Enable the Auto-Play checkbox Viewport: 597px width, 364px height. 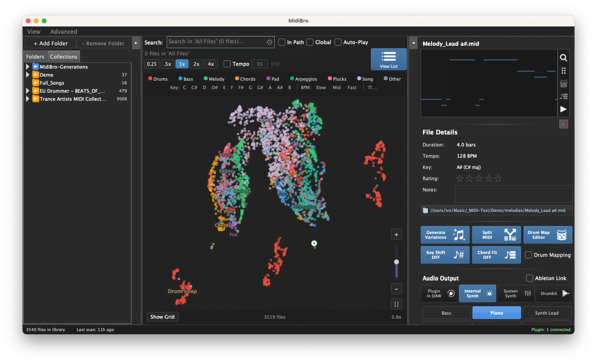coord(338,42)
